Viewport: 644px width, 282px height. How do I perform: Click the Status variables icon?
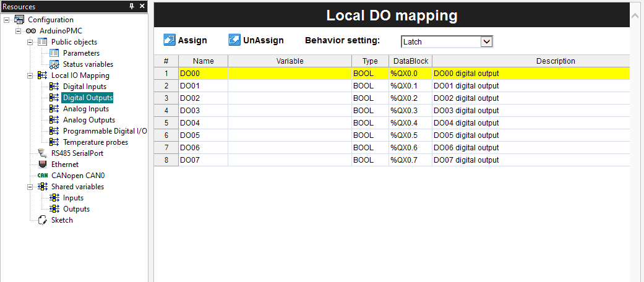pos(54,64)
